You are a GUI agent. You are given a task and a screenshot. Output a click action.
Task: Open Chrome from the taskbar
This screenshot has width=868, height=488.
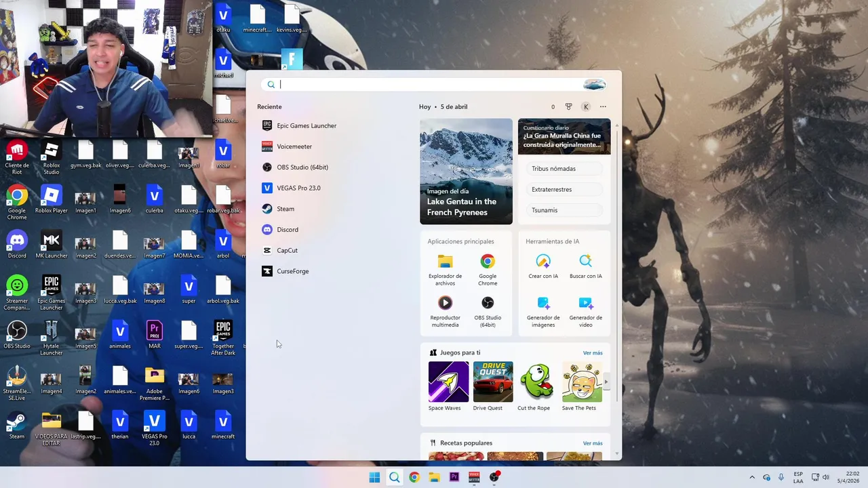[x=414, y=477]
